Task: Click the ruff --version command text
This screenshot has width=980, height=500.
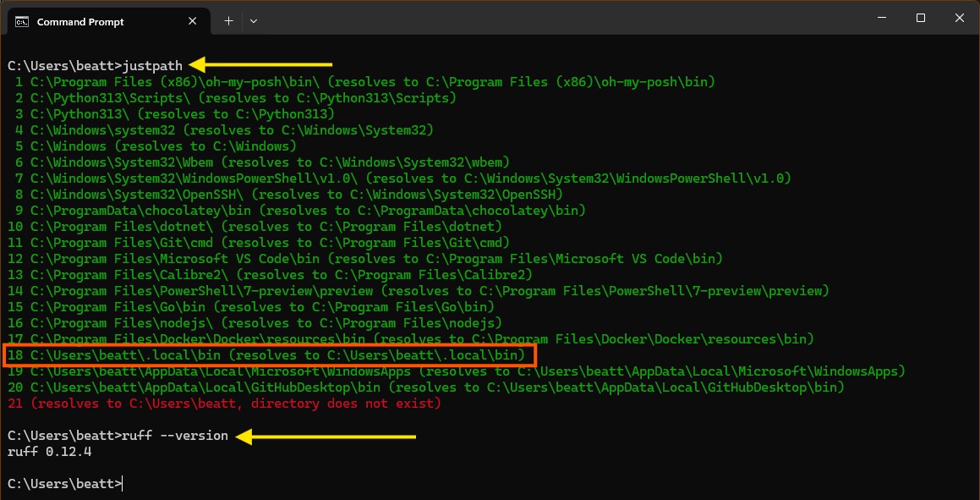Action: tap(175, 436)
